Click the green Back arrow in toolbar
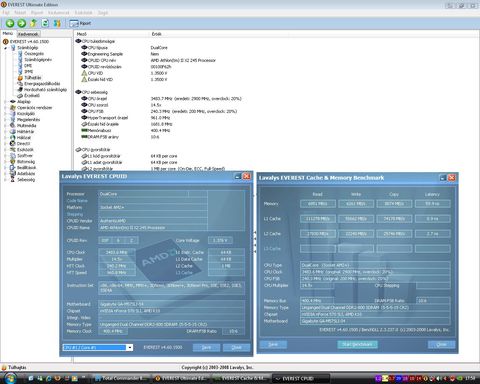Image resolution: width=480 pixels, height=384 pixels. point(10,23)
